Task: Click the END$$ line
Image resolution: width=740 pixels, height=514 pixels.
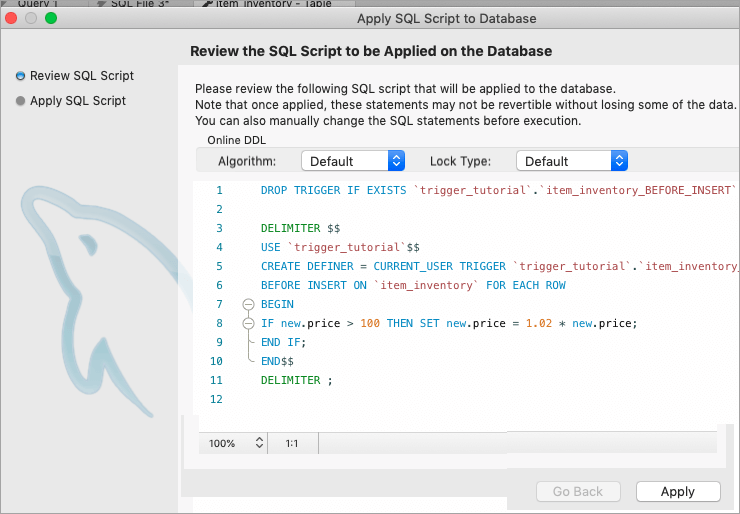Action: (x=277, y=361)
